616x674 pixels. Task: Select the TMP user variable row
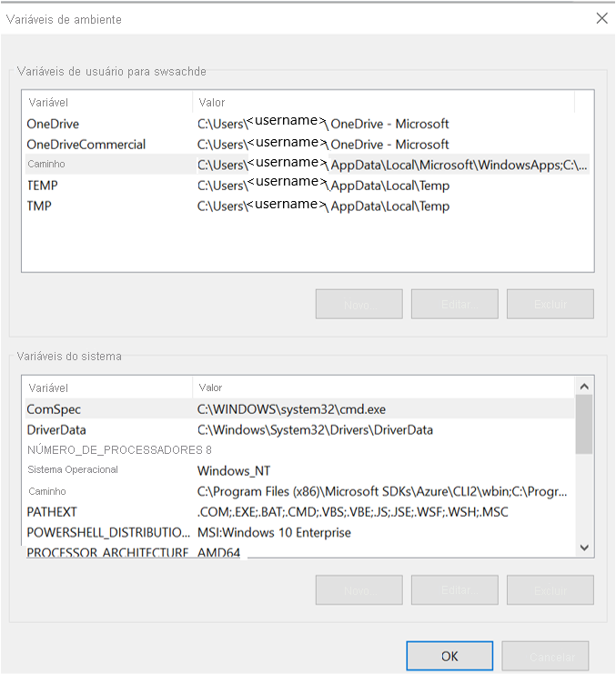[39, 206]
